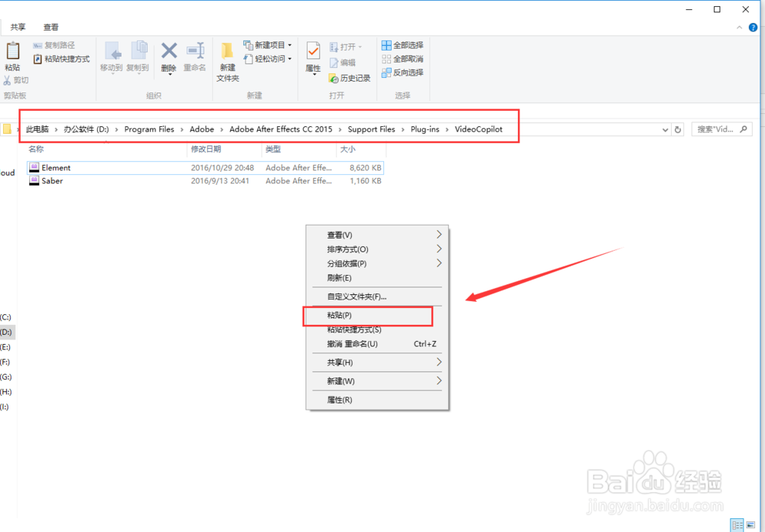Screen dimensions: 765x532
Task: Click Support Files breadcrumb segment
Action: point(371,129)
